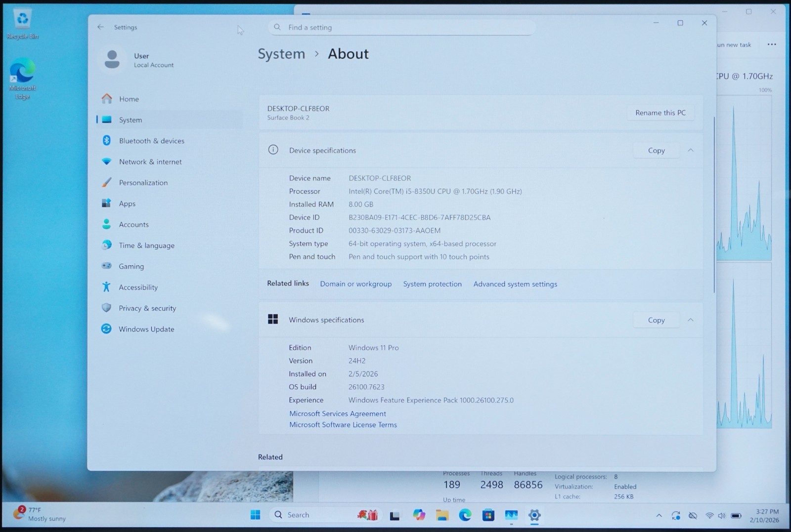Click Run new task in Task Manager
791x532 pixels.
pos(734,44)
